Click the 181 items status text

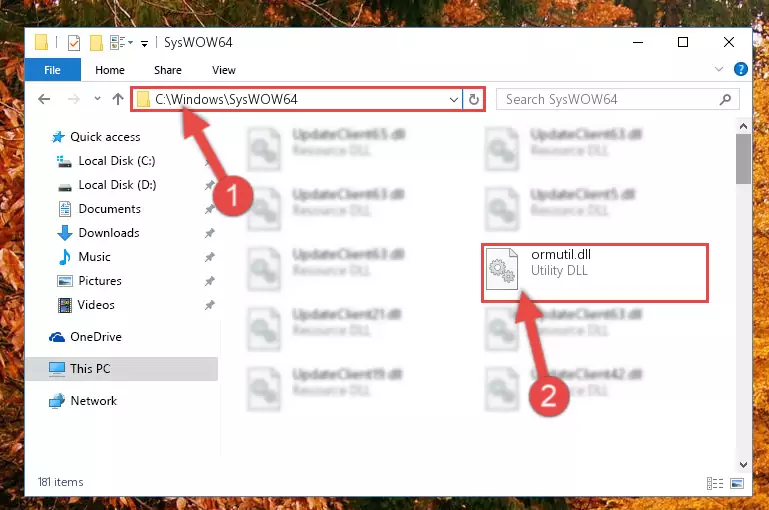click(60, 482)
